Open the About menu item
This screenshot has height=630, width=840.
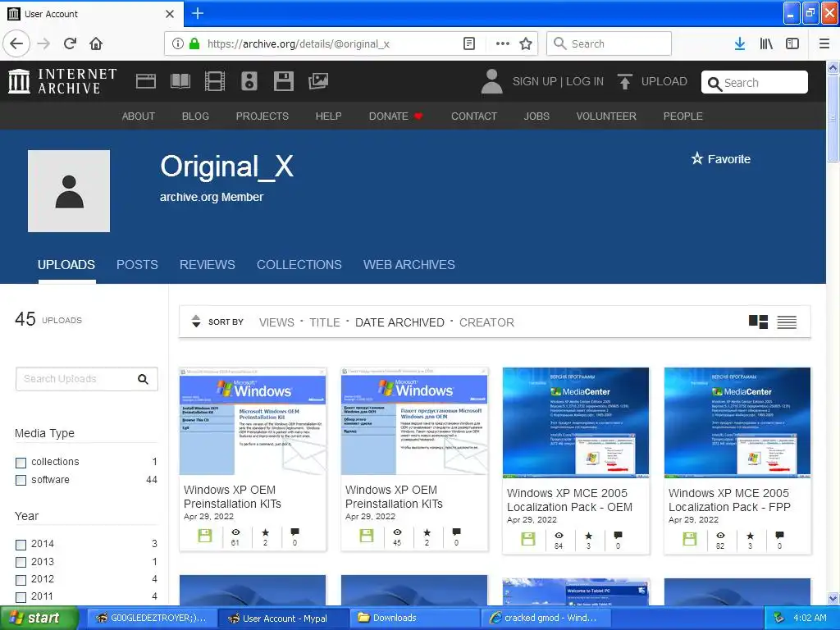[138, 116]
